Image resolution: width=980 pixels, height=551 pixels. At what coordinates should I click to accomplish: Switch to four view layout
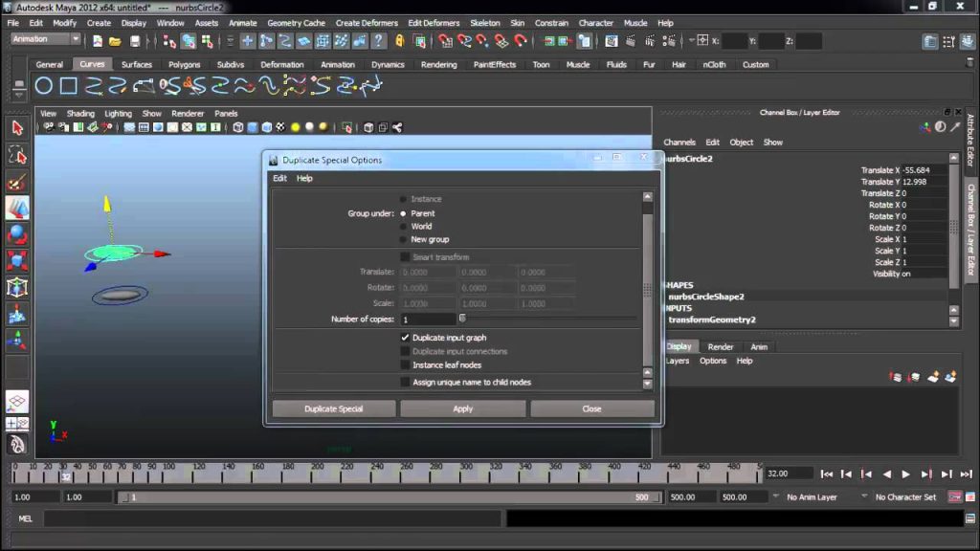[x=17, y=424]
